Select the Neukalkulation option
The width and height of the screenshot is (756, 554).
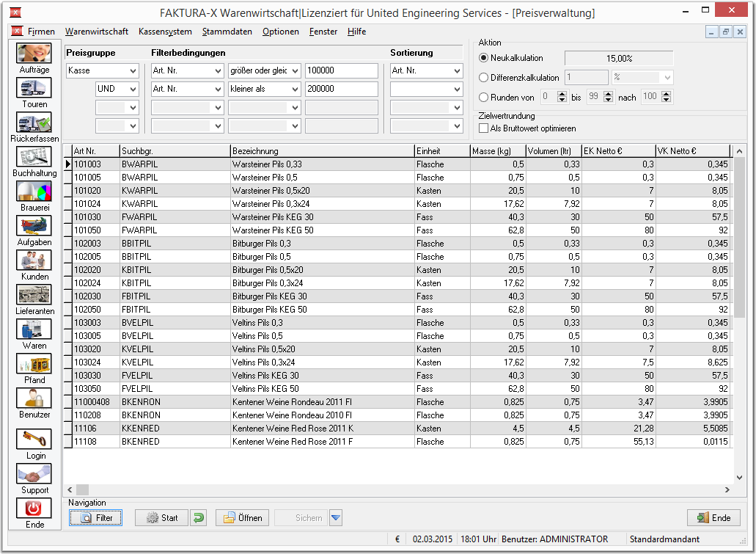pos(483,58)
